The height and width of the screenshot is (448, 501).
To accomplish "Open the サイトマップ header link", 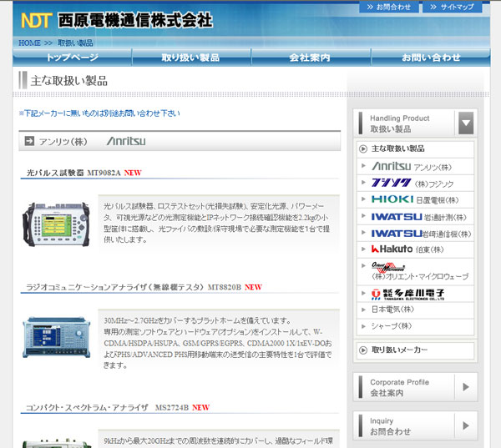I will 452,7.
